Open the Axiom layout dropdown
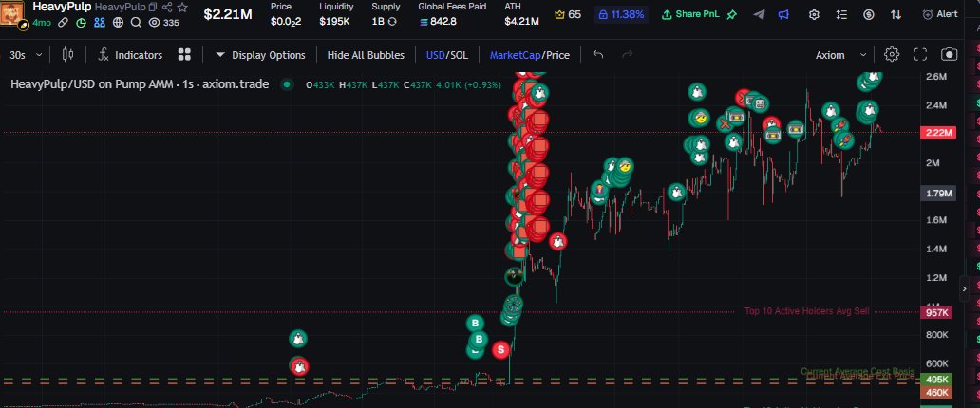Image resolution: width=980 pixels, height=408 pixels. point(840,55)
